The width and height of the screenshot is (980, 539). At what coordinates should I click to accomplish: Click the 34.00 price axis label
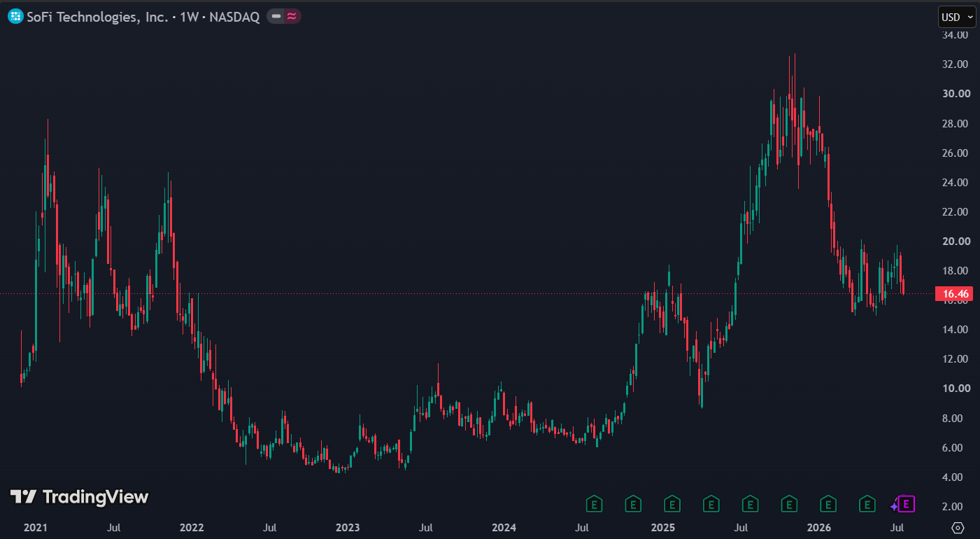[955, 35]
